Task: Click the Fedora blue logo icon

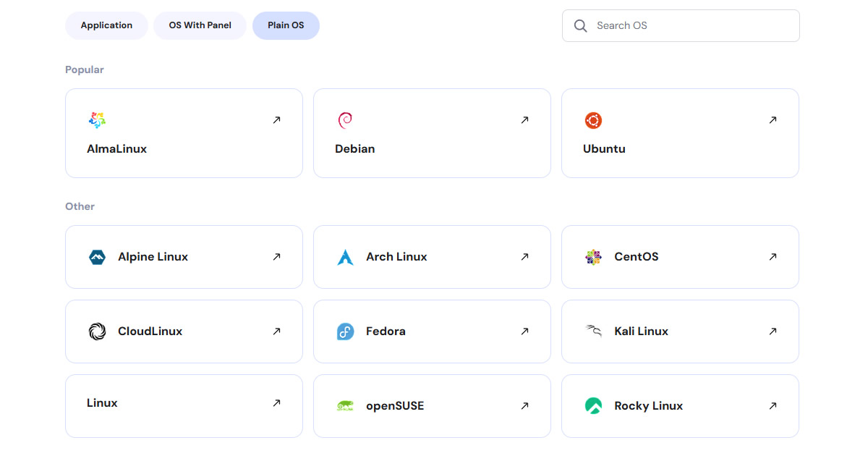Action: 345,332
